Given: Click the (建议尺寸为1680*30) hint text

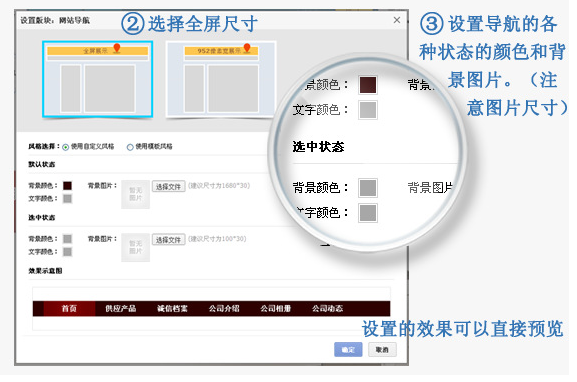Looking at the screenshot, I should point(219,185).
